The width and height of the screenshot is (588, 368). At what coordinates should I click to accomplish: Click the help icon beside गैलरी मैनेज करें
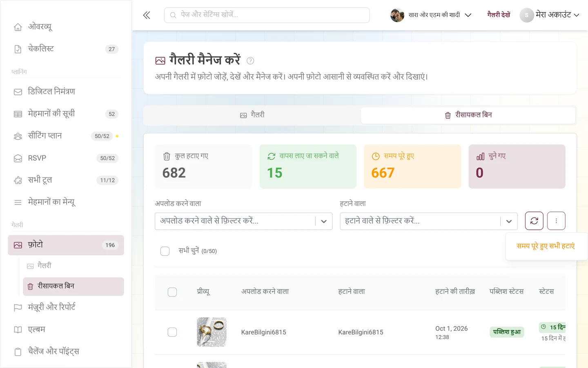coord(250,61)
